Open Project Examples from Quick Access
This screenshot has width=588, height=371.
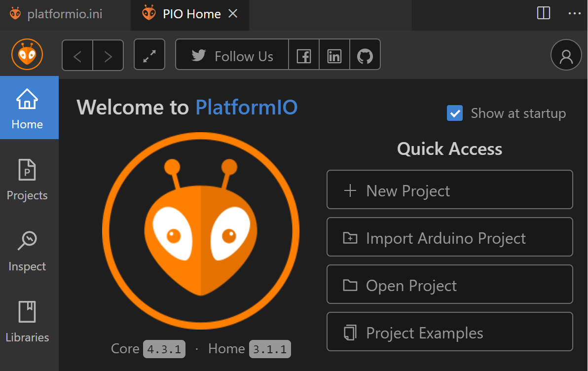click(x=449, y=332)
